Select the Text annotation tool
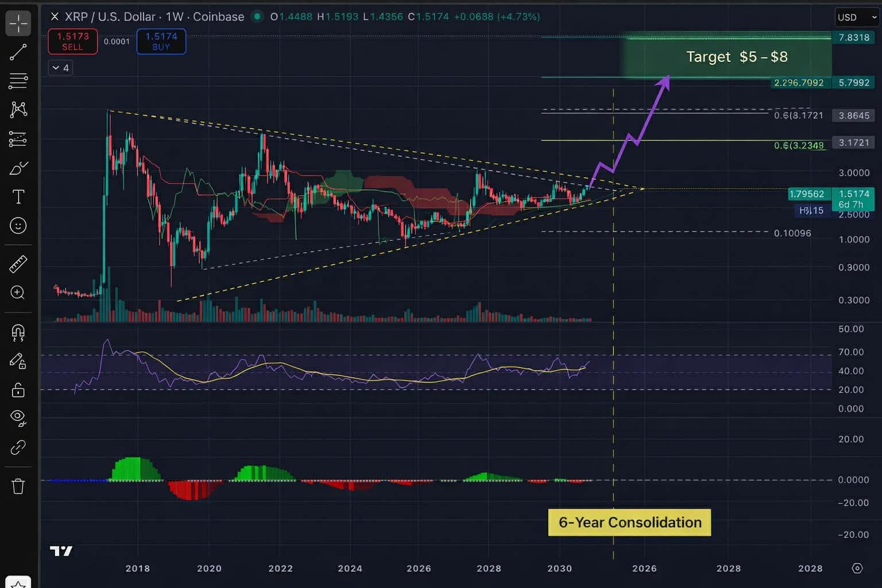The width and height of the screenshot is (882, 588). point(18,196)
